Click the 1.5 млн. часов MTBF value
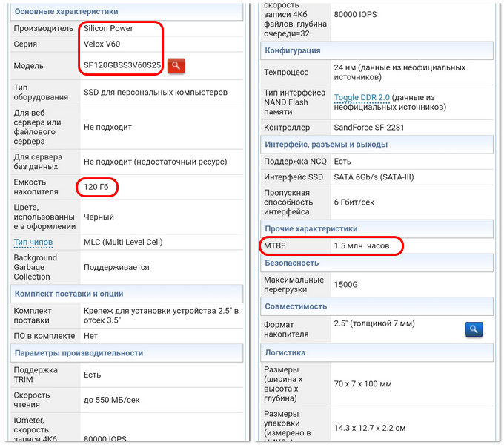 pos(362,245)
